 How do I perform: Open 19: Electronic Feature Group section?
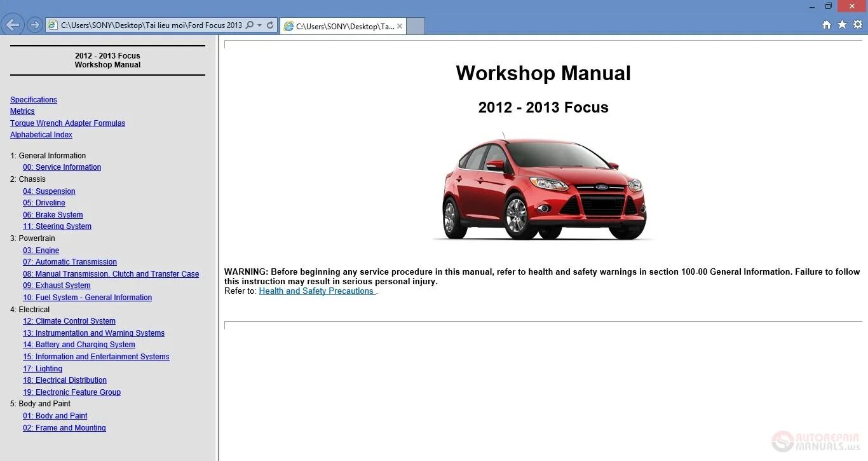(72, 392)
